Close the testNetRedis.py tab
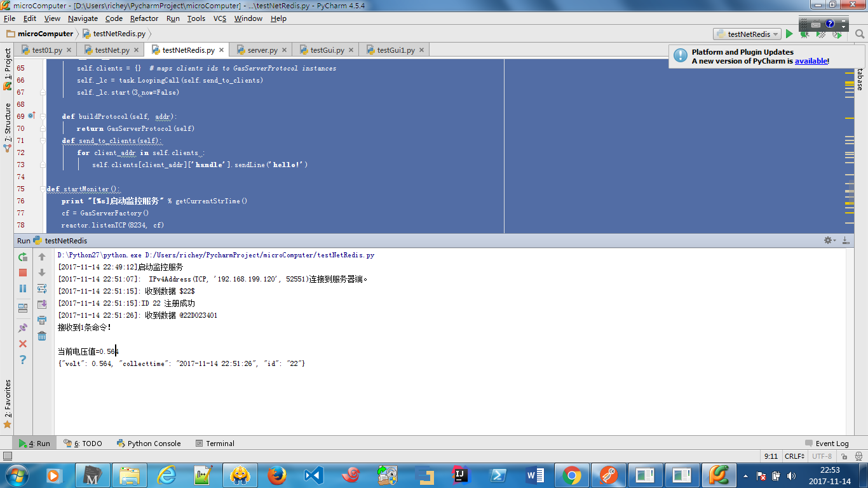 221,50
